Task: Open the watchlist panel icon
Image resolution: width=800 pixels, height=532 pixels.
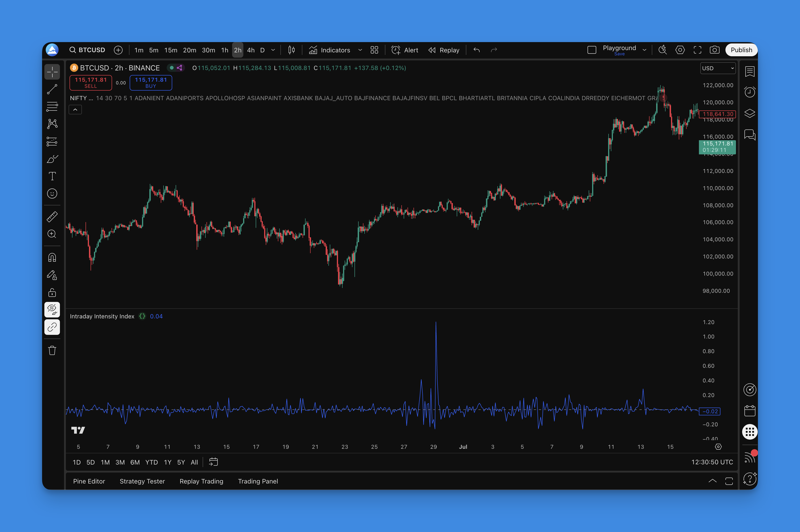Action: tap(749, 72)
